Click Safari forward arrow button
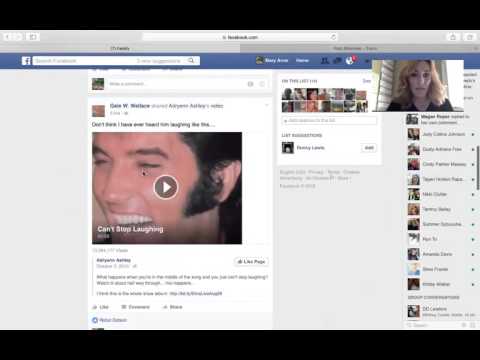Image resolution: width=480 pixels, height=360 pixels. (x=18, y=37)
